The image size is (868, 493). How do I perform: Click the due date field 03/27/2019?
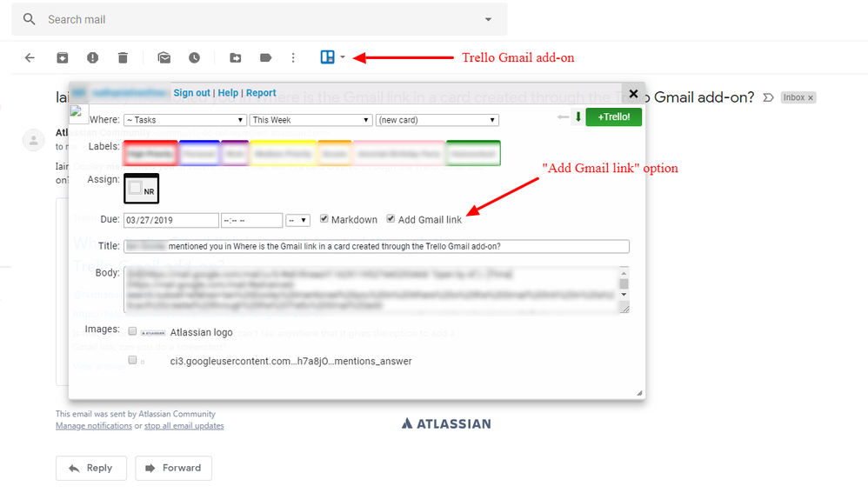[x=171, y=220]
